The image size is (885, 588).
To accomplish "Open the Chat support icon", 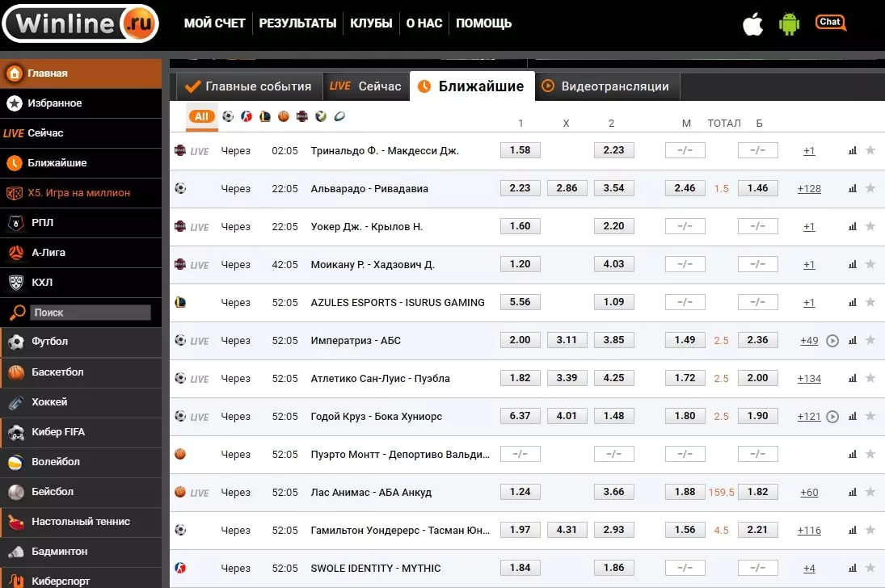I will [830, 23].
